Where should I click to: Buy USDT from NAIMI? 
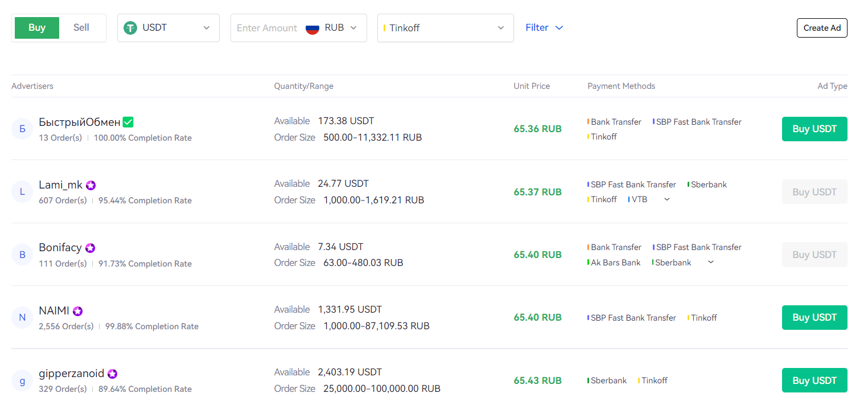(814, 317)
